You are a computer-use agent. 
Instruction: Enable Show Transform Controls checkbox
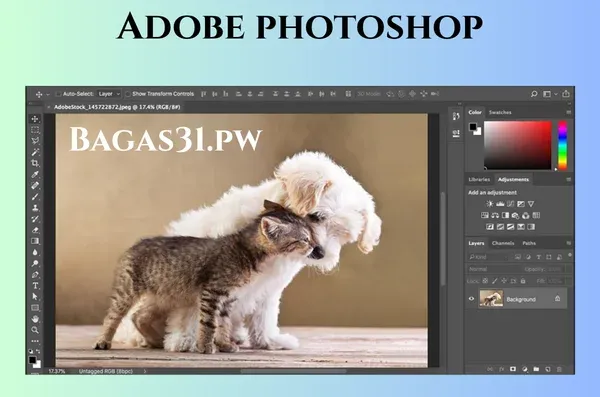tap(128, 94)
